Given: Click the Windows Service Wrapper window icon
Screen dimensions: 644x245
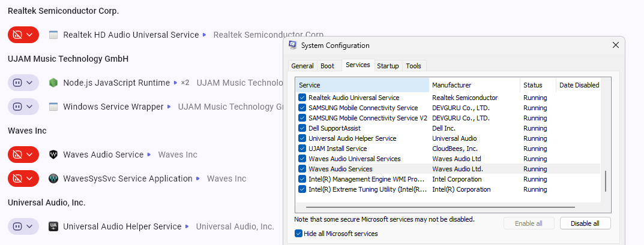Looking at the screenshot, I should click(53, 107).
